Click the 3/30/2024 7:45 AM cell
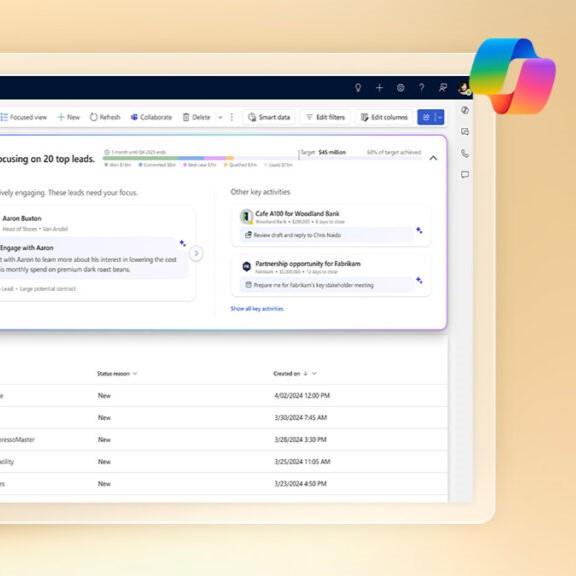 [x=300, y=418]
